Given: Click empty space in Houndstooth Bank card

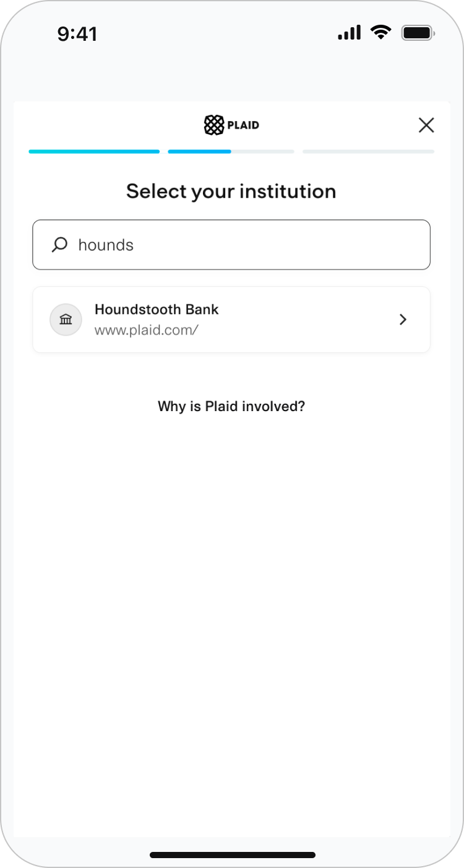Looking at the screenshot, I should click(x=309, y=320).
